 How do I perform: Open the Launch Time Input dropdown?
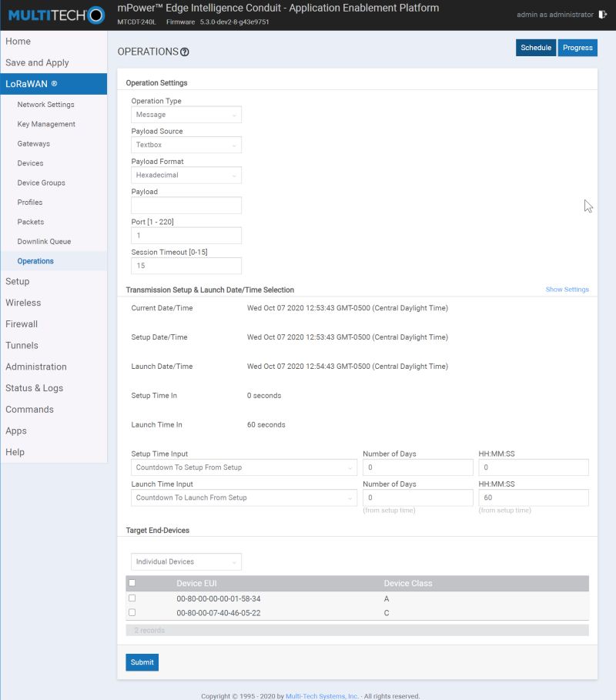(244, 497)
